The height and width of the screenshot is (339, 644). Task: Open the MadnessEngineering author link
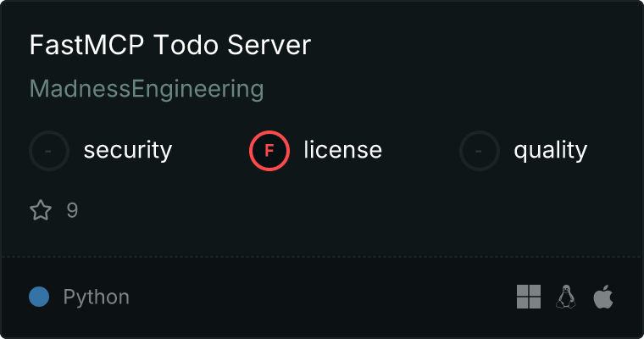[x=147, y=89]
